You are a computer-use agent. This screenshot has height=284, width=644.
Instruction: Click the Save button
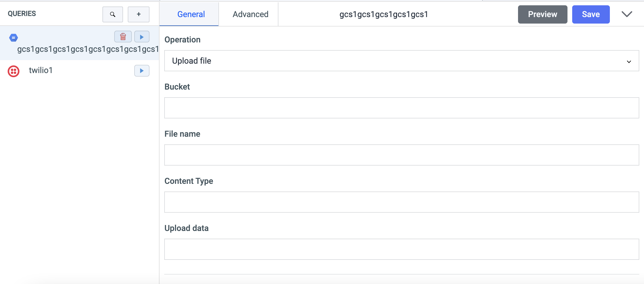pos(590,14)
